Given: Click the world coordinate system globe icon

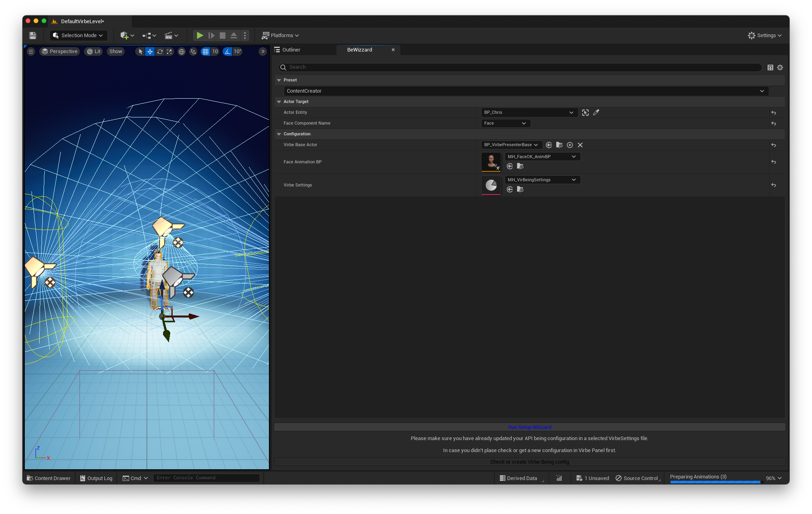Looking at the screenshot, I should pyautogui.click(x=181, y=52).
